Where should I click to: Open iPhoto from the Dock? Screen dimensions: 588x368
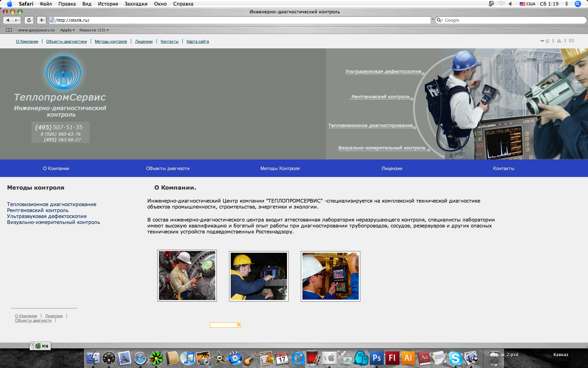coord(204,358)
